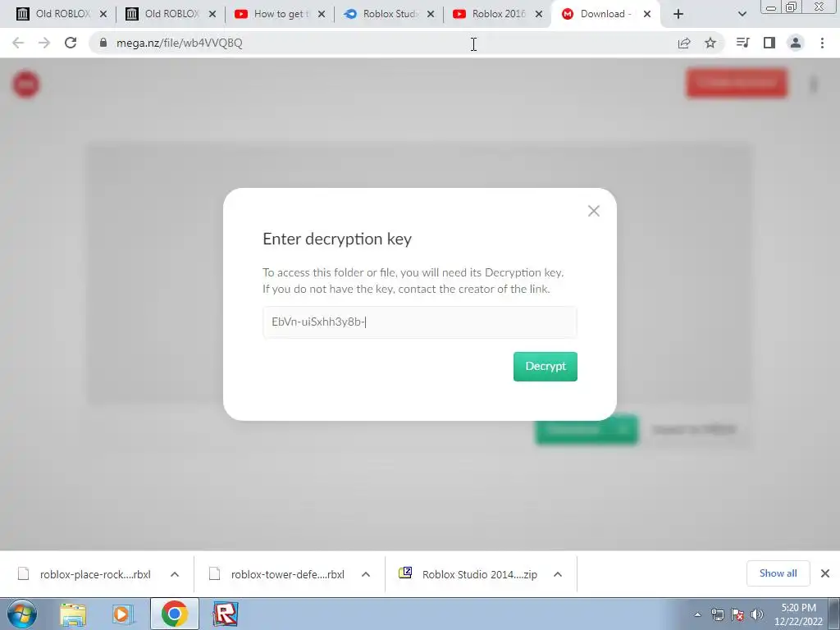Show hidden system tray icons
This screenshot has height=630, width=840.
[697, 614]
